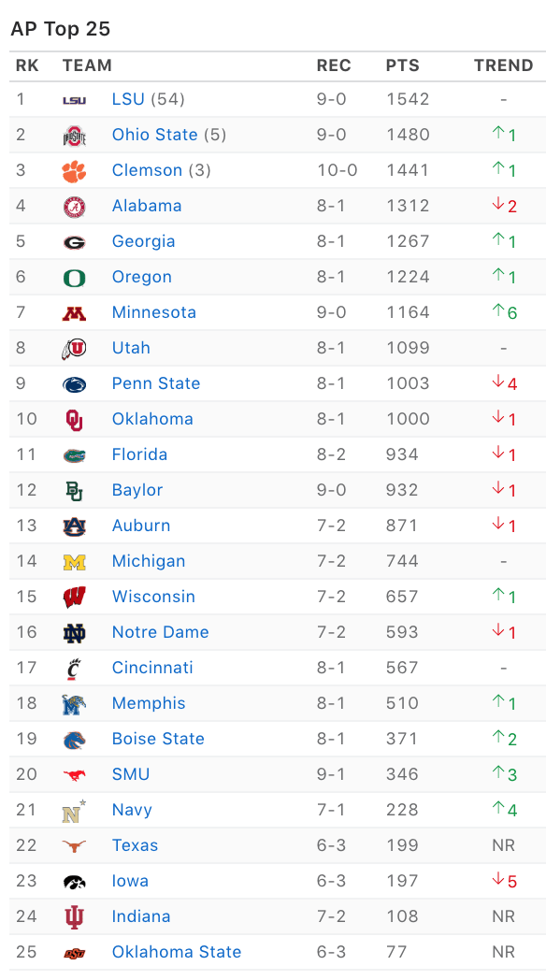Open the Oklahoma State team link
The width and height of the screenshot is (546, 980).
177,952
